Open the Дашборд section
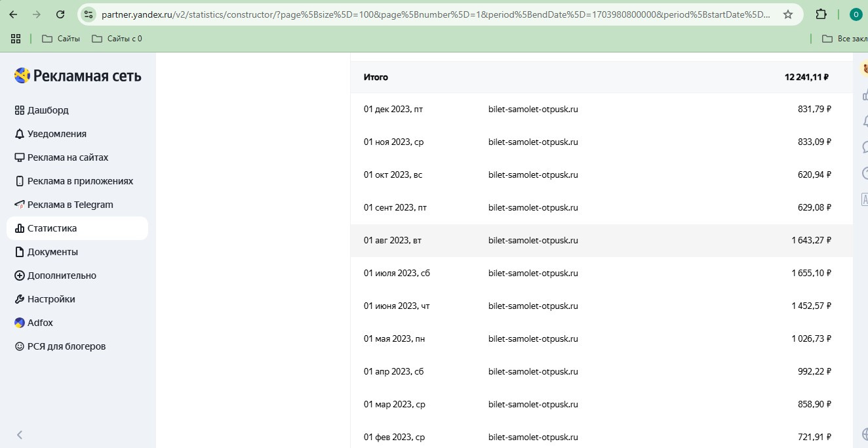The height and width of the screenshot is (448, 868). click(42, 110)
